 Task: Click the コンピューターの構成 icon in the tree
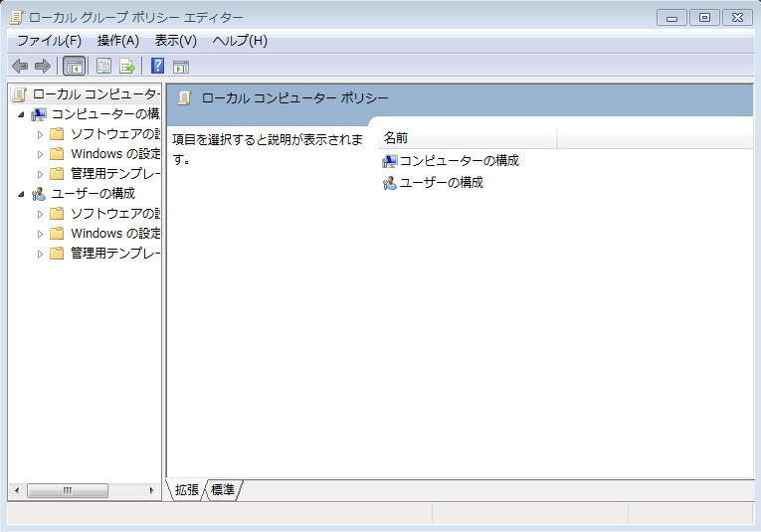(39, 114)
